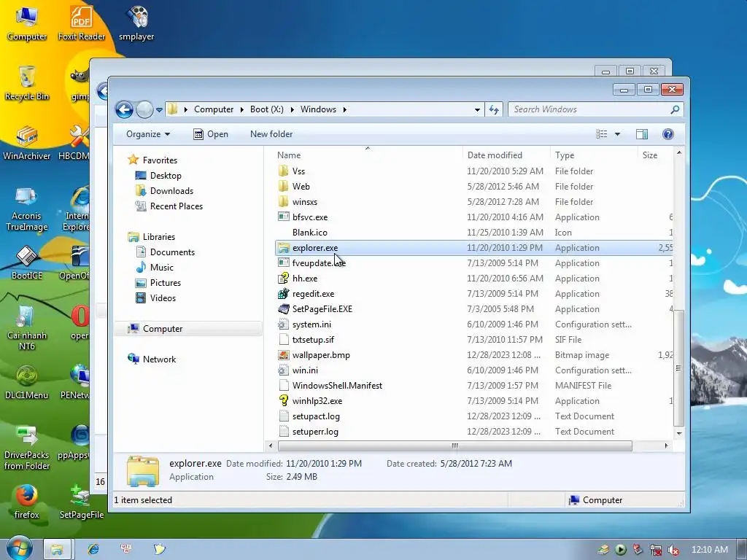Launch Foxit Reader desktop shortcut
The width and height of the screenshot is (747, 560).
[82, 24]
